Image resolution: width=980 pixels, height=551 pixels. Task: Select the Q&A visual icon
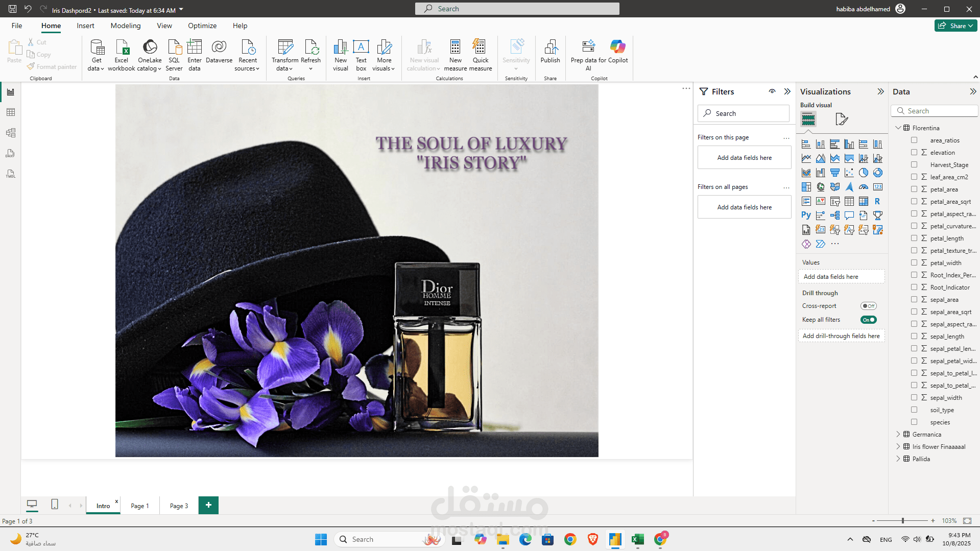[x=849, y=215]
